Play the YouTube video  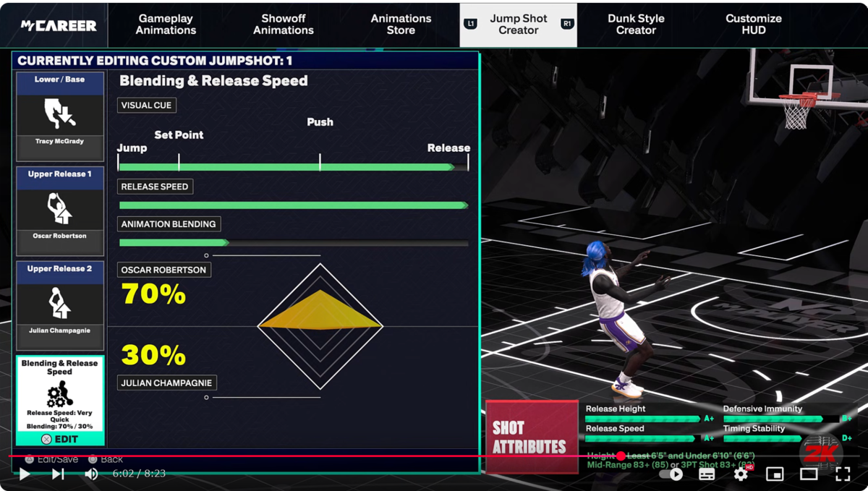(25, 474)
